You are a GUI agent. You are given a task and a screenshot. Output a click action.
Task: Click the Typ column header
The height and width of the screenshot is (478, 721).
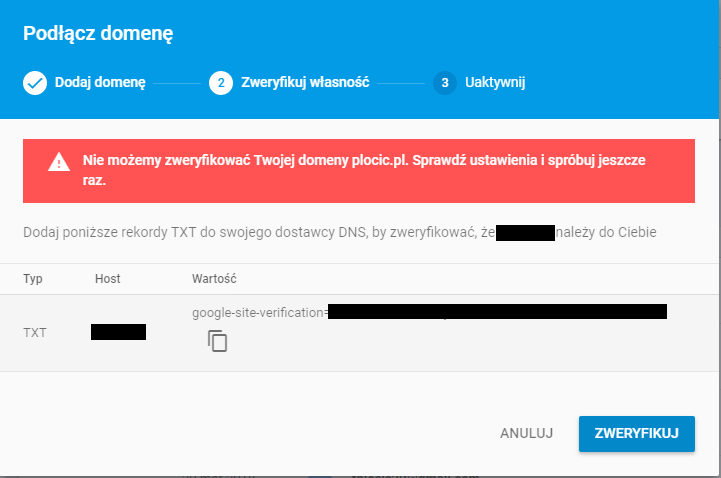[33, 279]
